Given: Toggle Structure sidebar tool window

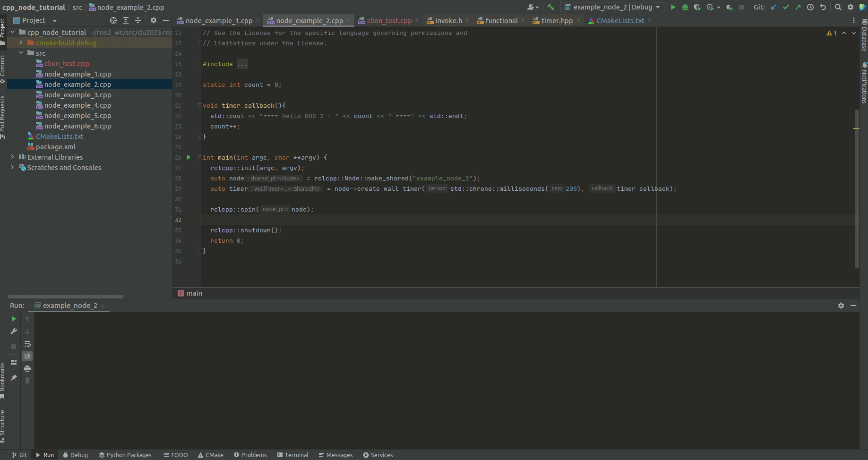Looking at the screenshot, I should pyautogui.click(x=3, y=426).
